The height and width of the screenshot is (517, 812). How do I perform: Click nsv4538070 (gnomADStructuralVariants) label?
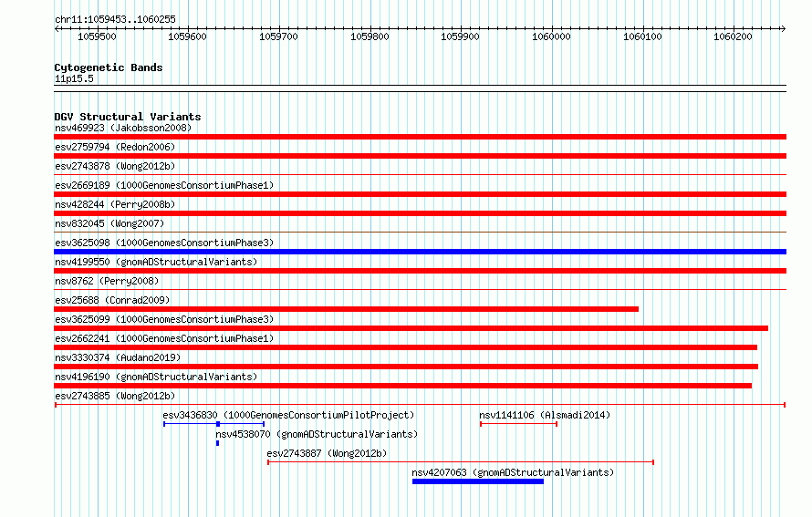(317, 434)
